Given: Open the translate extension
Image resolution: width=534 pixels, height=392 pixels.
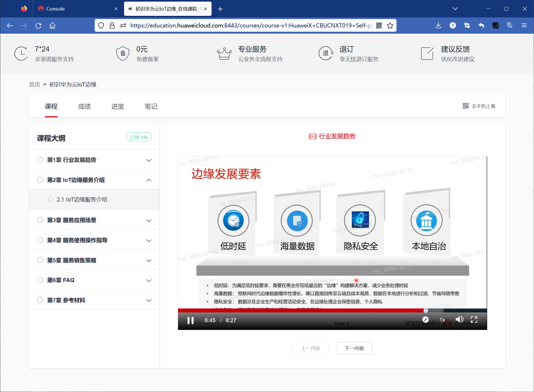Looking at the screenshot, I should (510, 25).
